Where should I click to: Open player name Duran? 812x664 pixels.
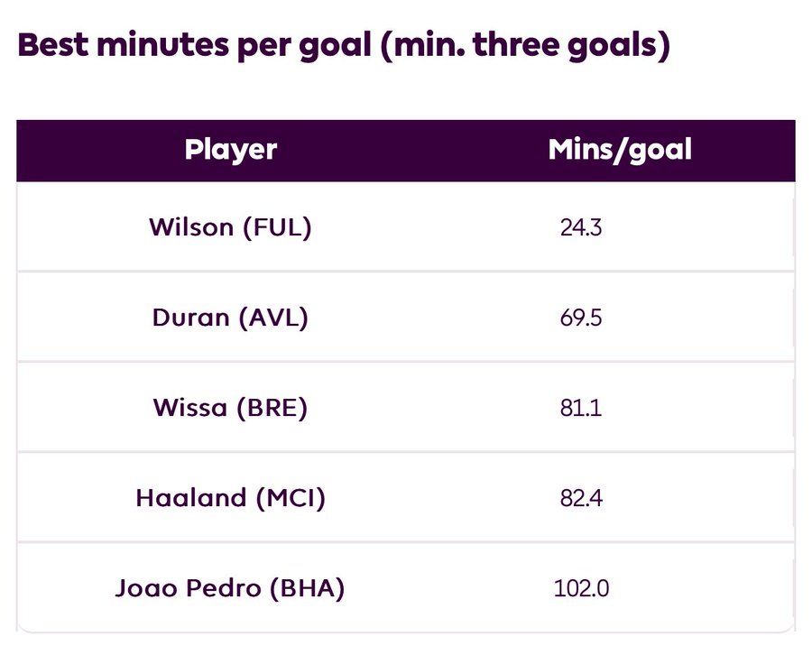point(189,318)
